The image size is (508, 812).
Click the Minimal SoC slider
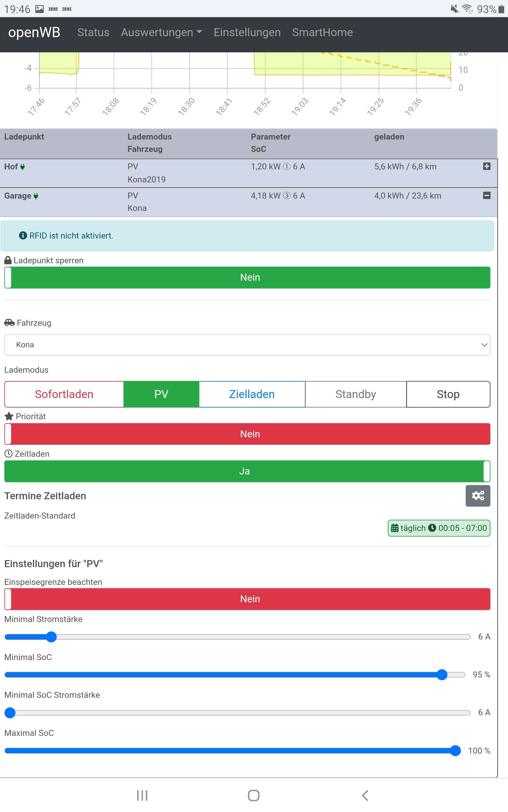235,674
